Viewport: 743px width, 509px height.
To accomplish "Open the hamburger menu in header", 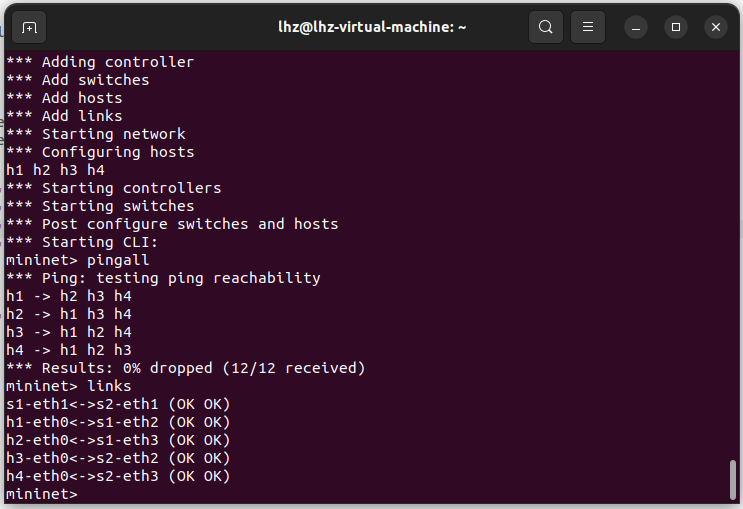I will [588, 27].
